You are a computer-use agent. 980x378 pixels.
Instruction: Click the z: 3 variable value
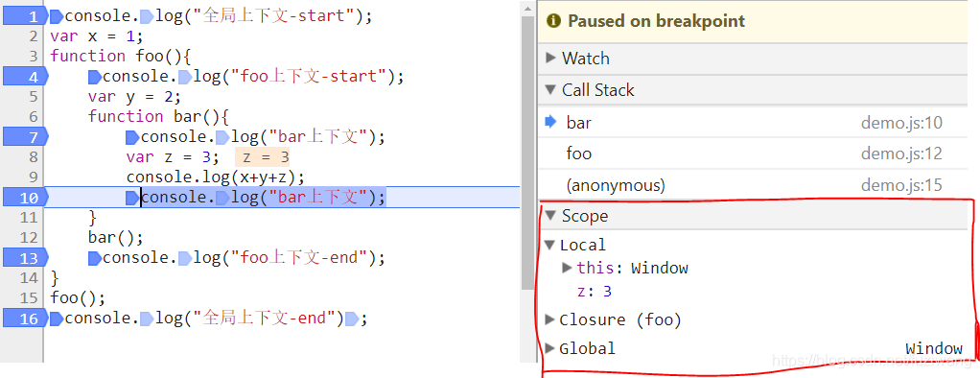pyautogui.click(x=608, y=292)
